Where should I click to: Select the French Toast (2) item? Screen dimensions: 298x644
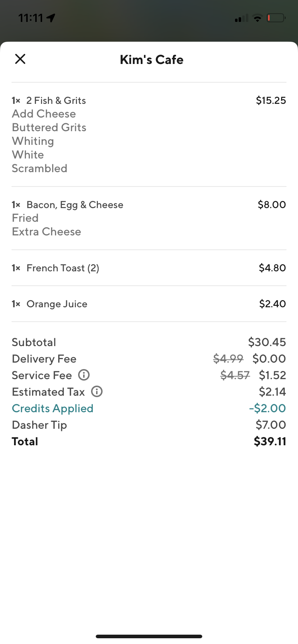pyautogui.click(x=63, y=268)
